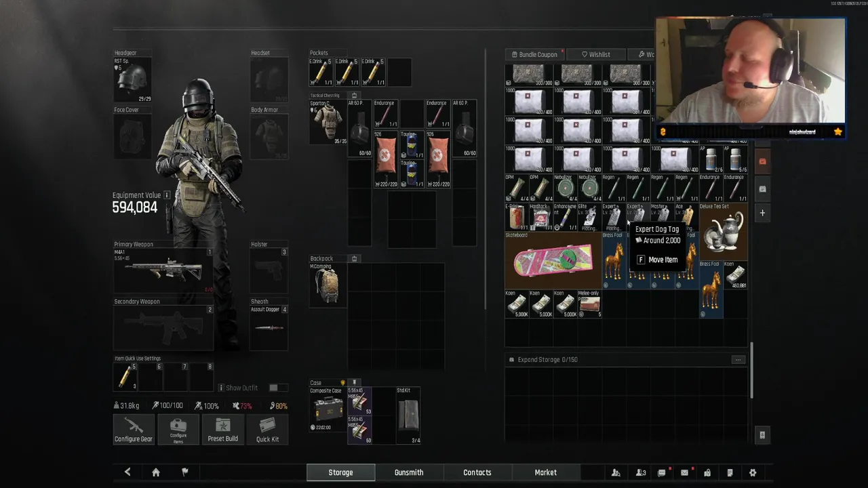
Task: Click Move Item in the tooltip
Action: click(657, 260)
